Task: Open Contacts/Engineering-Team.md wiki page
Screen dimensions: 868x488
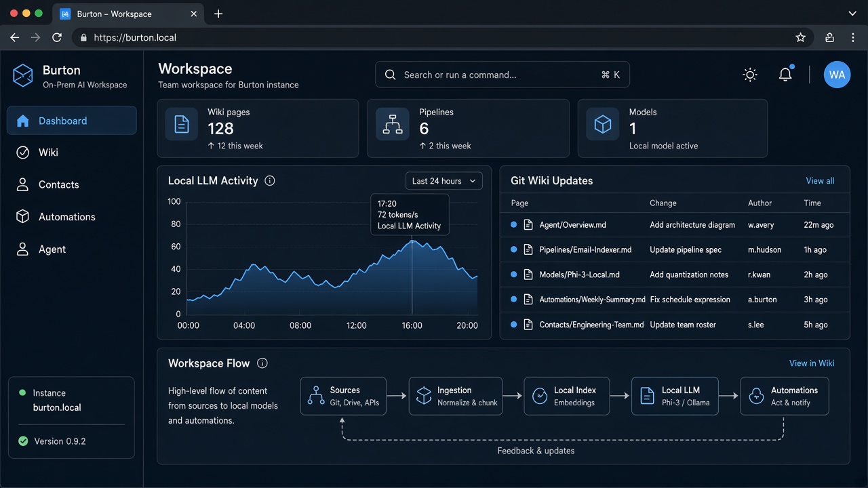Action: pos(591,325)
